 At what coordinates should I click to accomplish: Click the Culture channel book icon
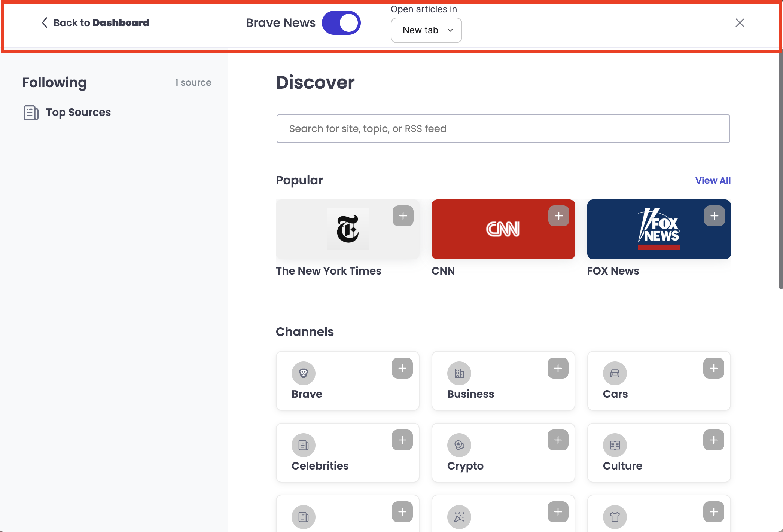pos(615,445)
